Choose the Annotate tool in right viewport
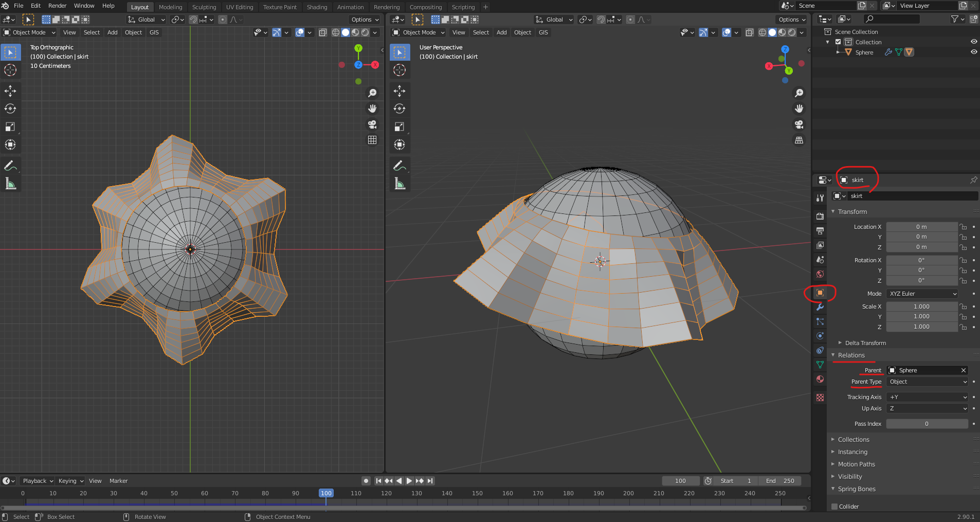This screenshot has height=522, width=980. click(x=400, y=166)
